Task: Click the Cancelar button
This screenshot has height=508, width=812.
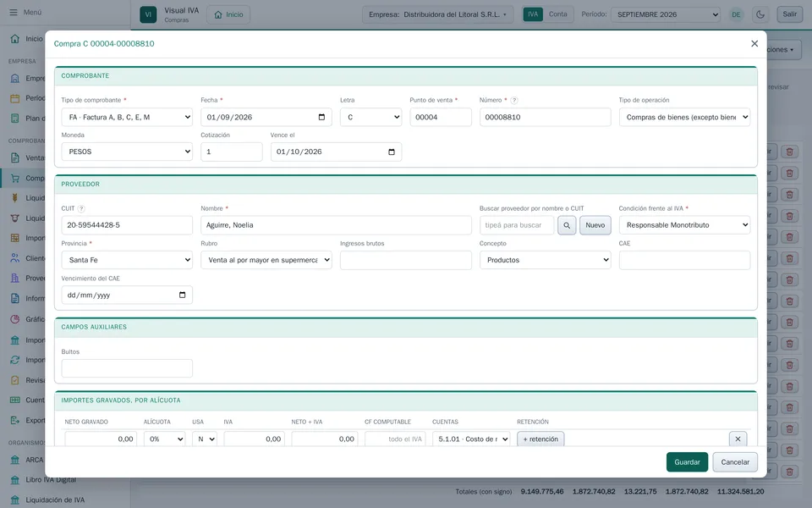Action: click(735, 462)
